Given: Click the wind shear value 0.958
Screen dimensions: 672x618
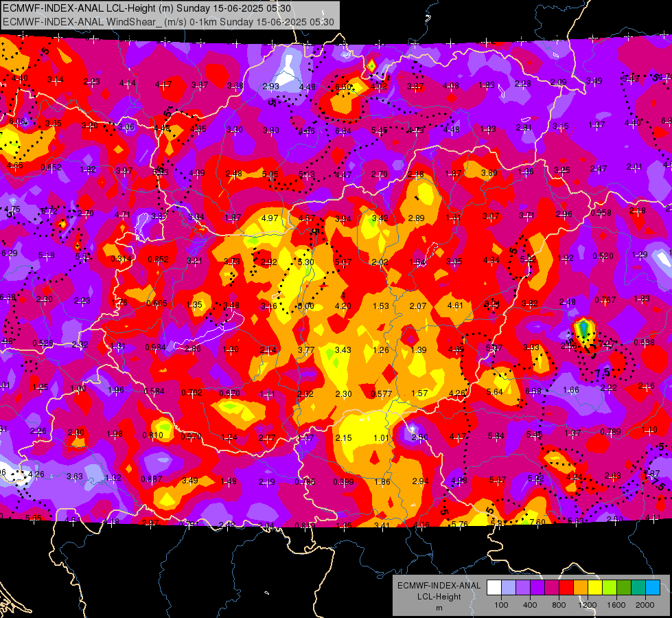Looking at the screenshot, I should tap(601, 213).
